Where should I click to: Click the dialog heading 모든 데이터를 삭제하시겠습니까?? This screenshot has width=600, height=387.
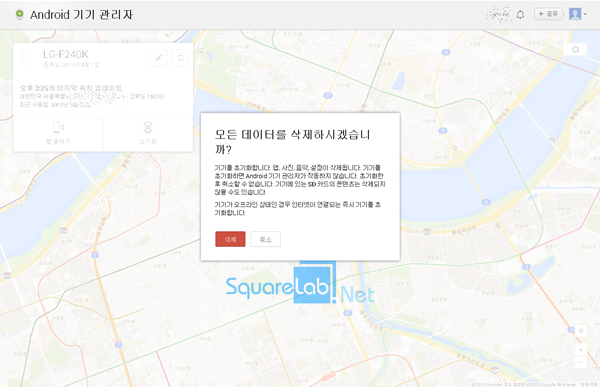pyautogui.click(x=292, y=142)
